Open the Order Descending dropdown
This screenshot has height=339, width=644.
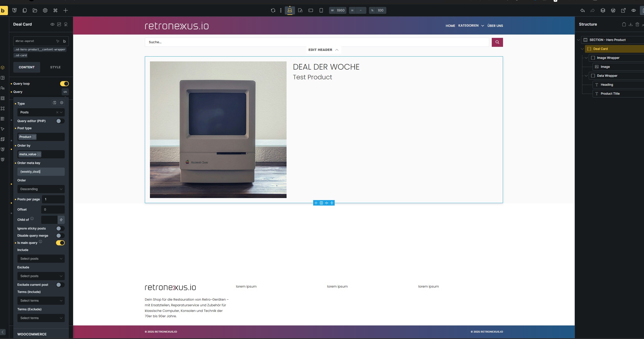[x=41, y=189]
